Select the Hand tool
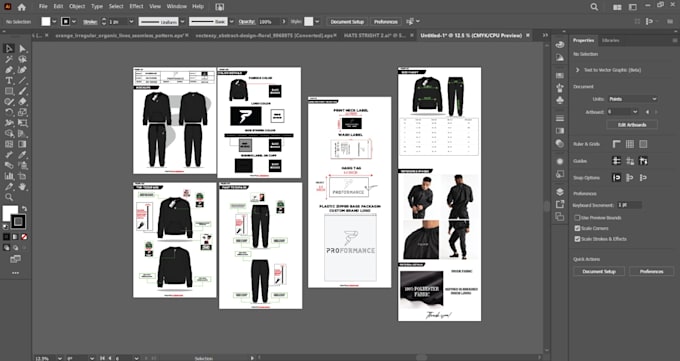Viewport: 680px width, 361px height. pos(23,187)
